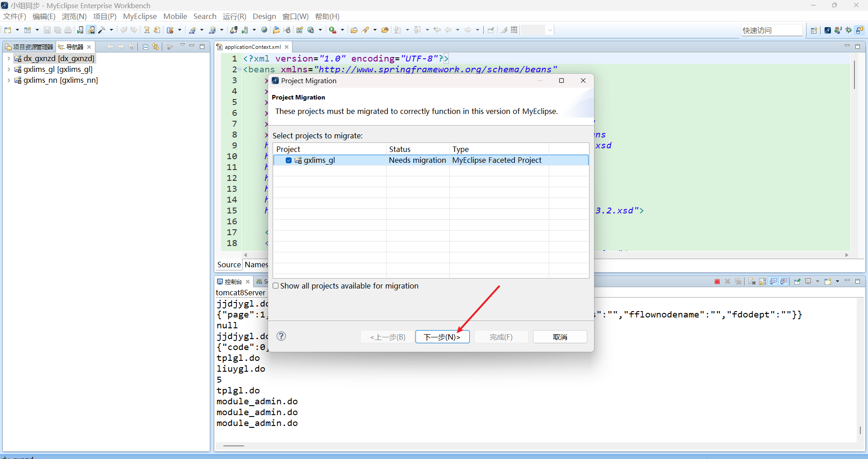Click the dotted grid toolbar icon
The width and height of the screenshot is (868, 459).
(x=514, y=30)
